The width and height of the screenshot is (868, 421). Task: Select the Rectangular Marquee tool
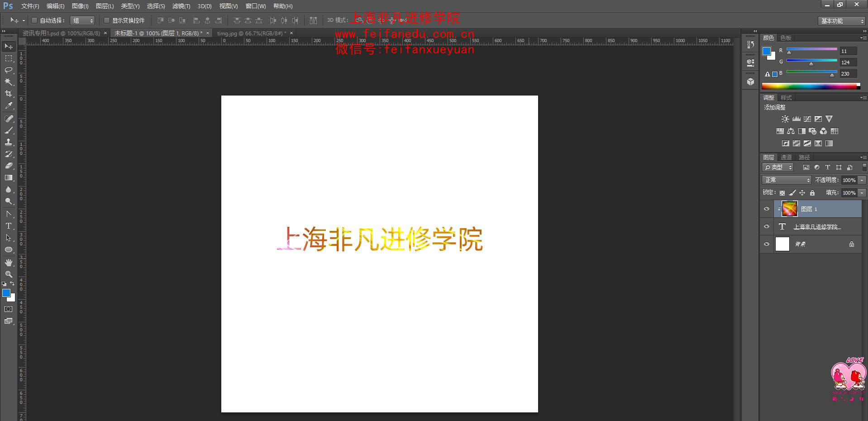point(9,58)
